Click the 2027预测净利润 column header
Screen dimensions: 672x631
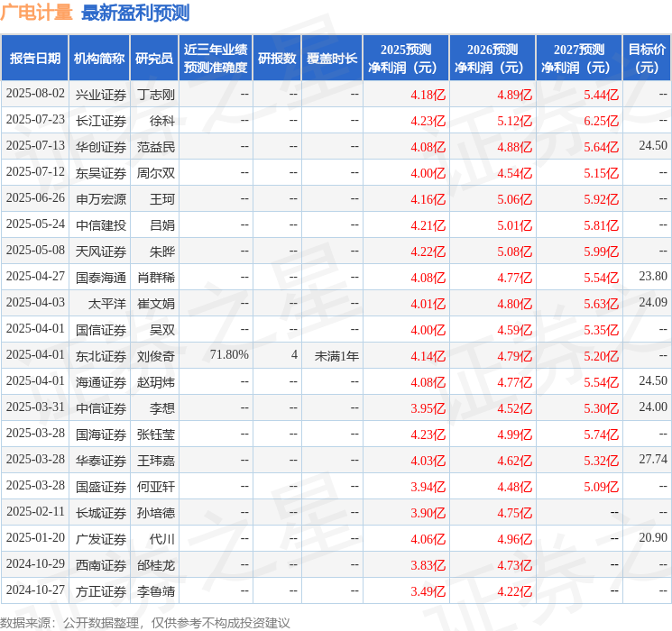[x=579, y=59]
